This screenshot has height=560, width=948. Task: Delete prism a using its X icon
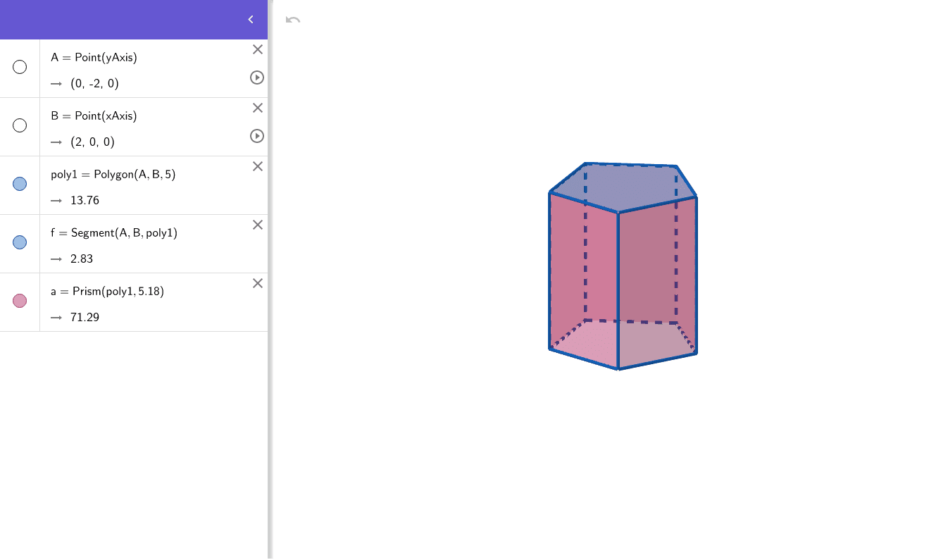tap(257, 283)
